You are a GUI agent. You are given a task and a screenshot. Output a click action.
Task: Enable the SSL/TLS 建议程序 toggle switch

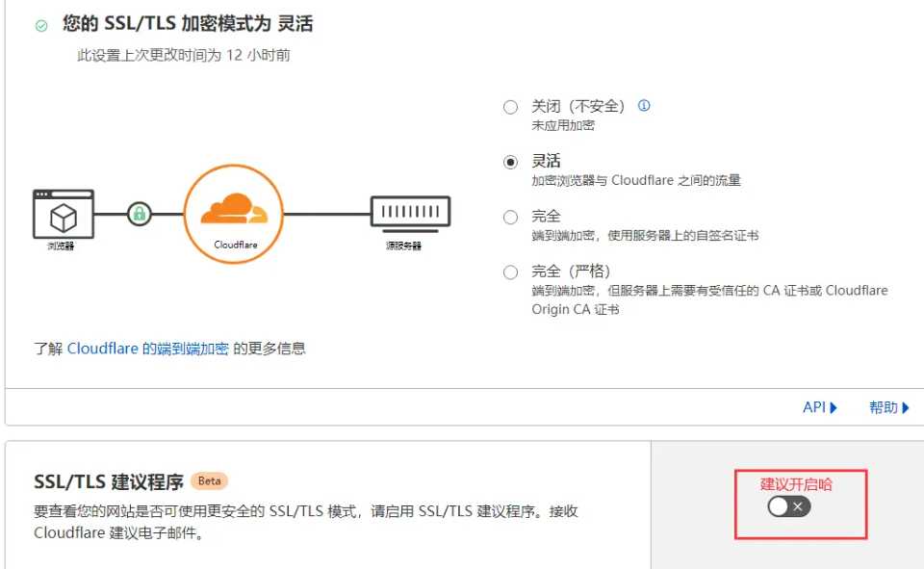click(789, 506)
